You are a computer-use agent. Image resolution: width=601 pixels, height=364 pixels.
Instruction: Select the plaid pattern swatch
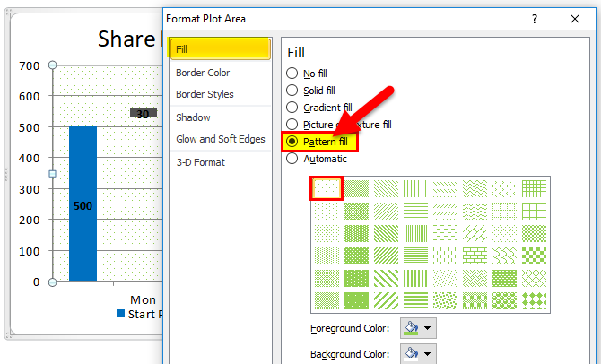pyautogui.click(x=475, y=300)
